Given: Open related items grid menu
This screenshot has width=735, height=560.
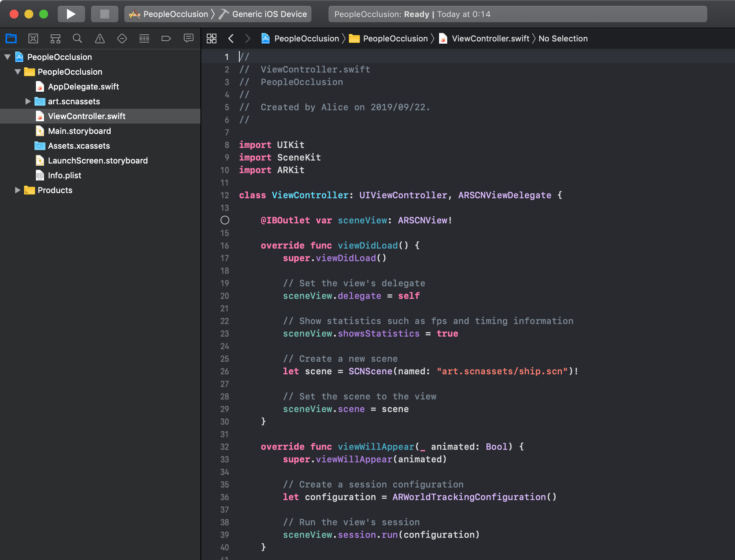Looking at the screenshot, I should (x=212, y=38).
